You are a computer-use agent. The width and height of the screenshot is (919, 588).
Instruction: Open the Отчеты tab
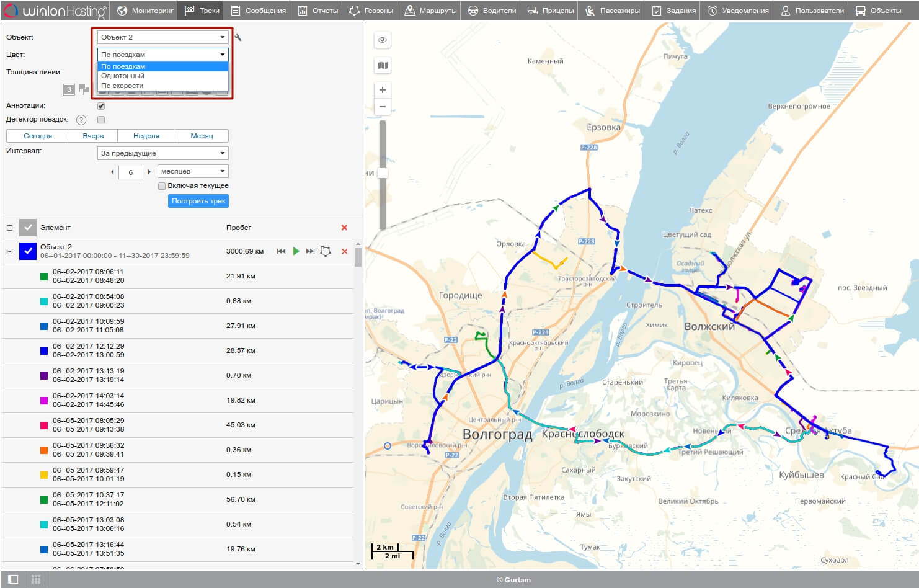pyautogui.click(x=317, y=11)
